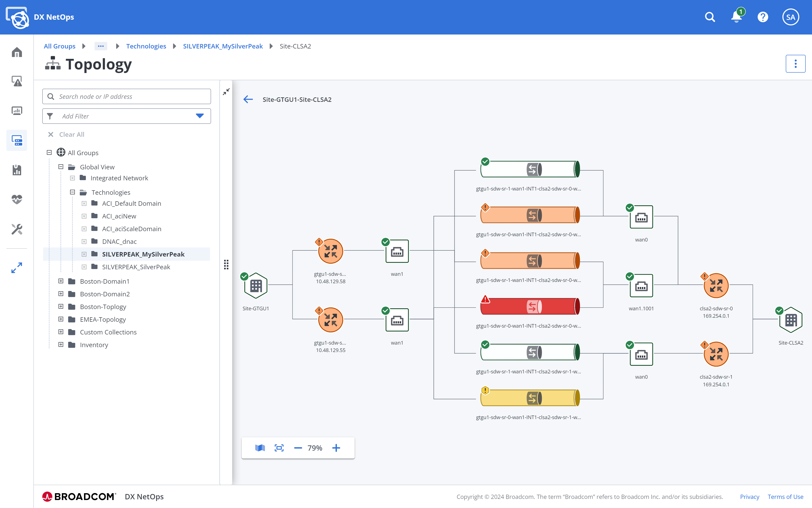Zoom out the topology
The image size is (812, 508).
[x=298, y=448]
